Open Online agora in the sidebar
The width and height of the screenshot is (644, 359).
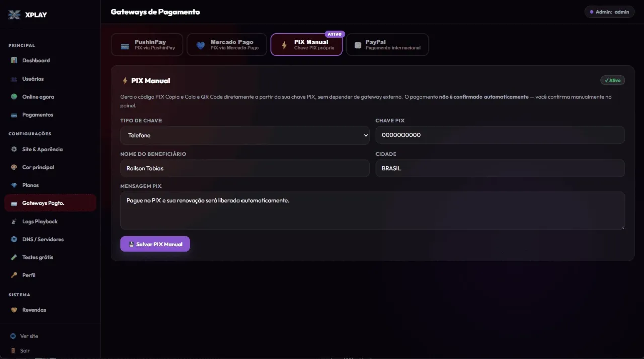pos(50,97)
